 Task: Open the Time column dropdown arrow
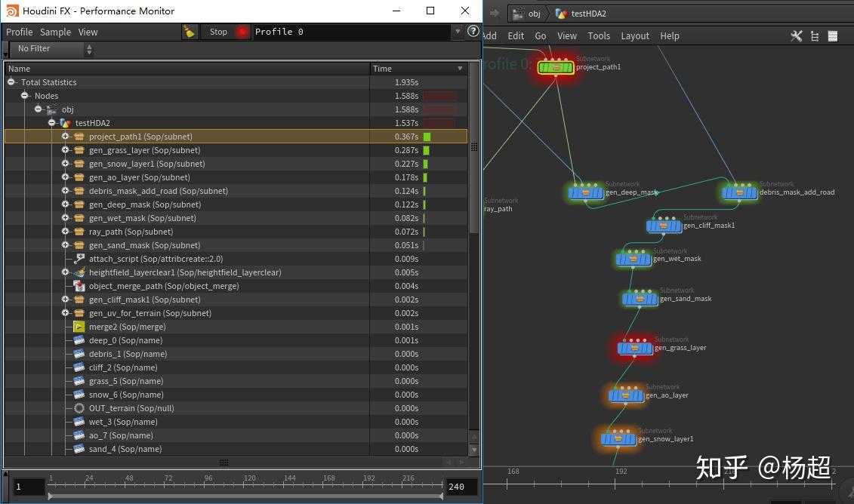pos(461,68)
